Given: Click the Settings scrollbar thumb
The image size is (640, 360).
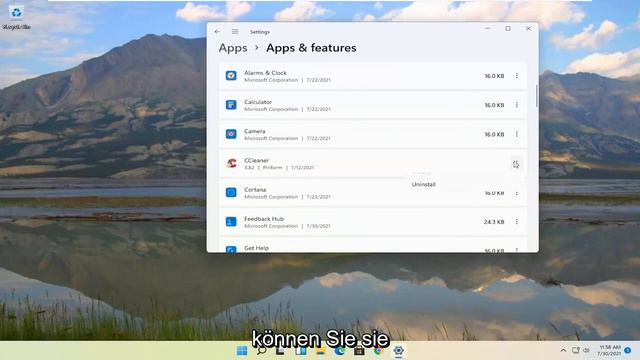Looking at the screenshot, I should 536,96.
